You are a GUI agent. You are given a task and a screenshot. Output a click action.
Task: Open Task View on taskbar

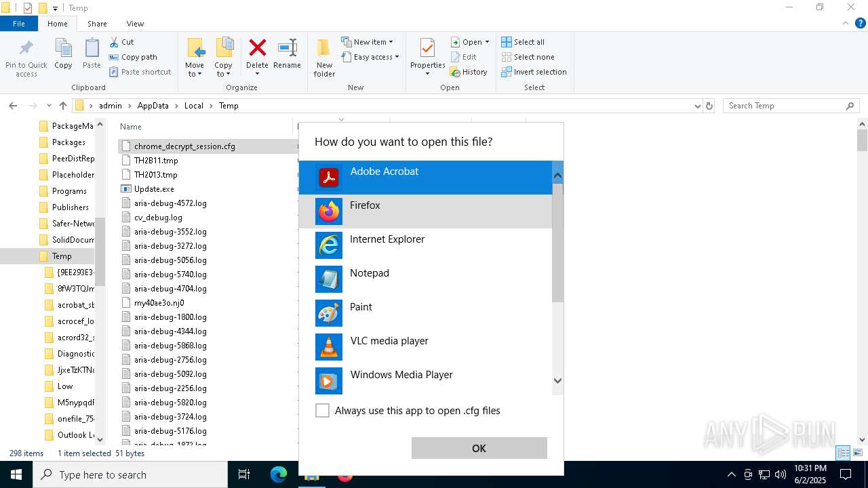tap(244, 474)
